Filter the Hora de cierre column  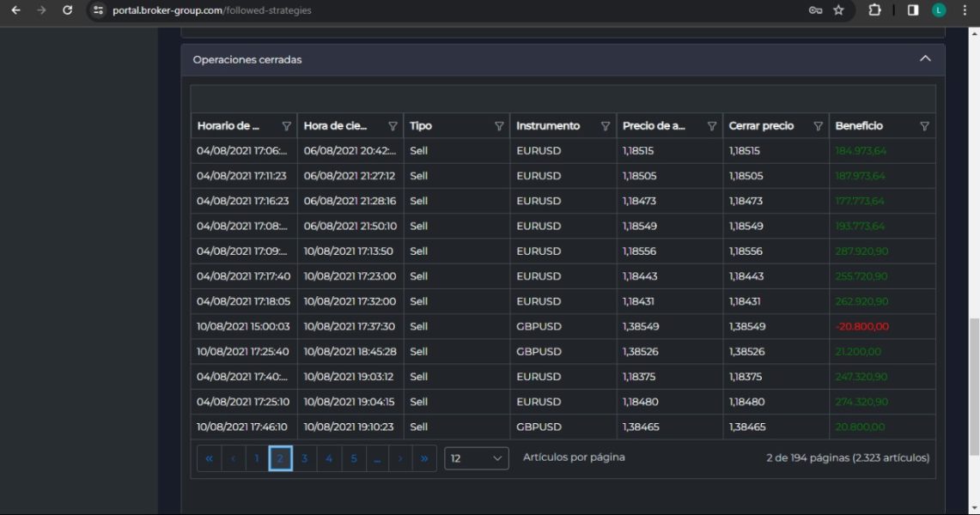click(393, 126)
